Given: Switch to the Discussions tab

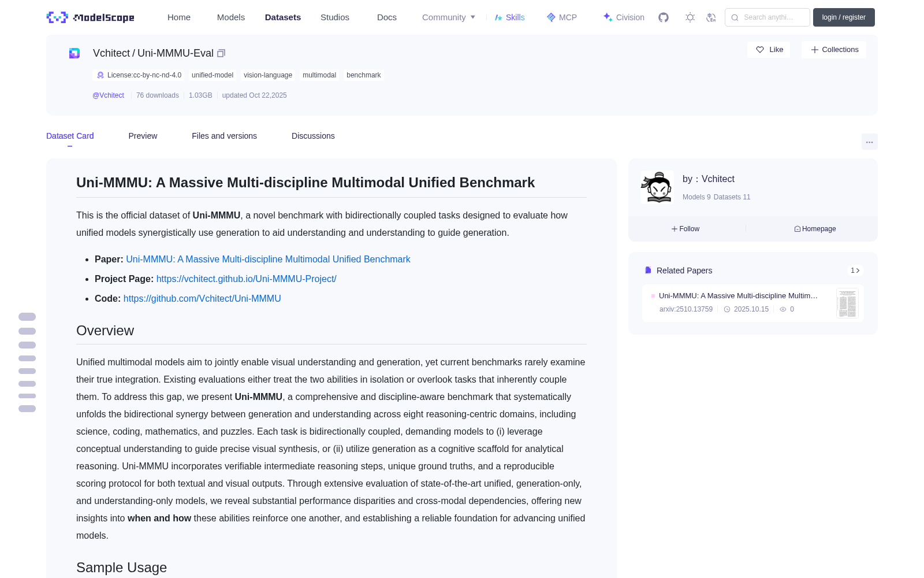Looking at the screenshot, I should [313, 136].
